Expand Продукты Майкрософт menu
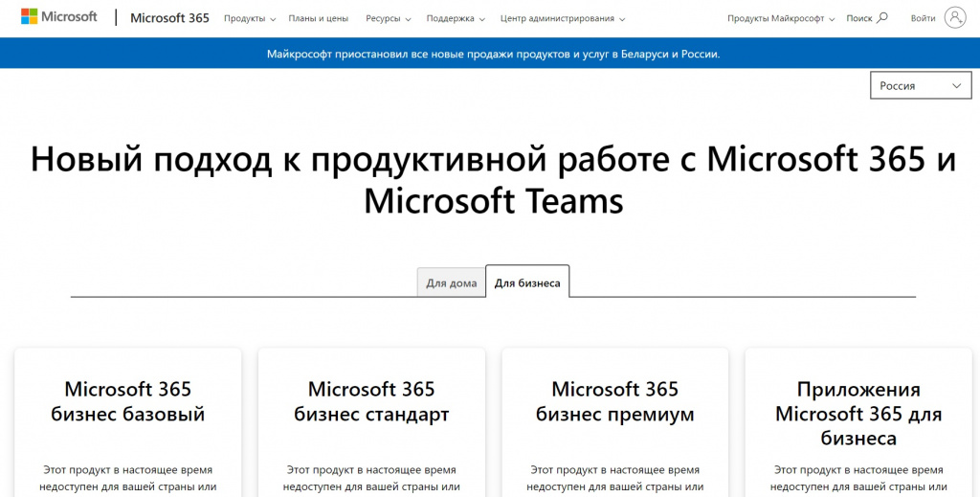 [x=781, y=19]
